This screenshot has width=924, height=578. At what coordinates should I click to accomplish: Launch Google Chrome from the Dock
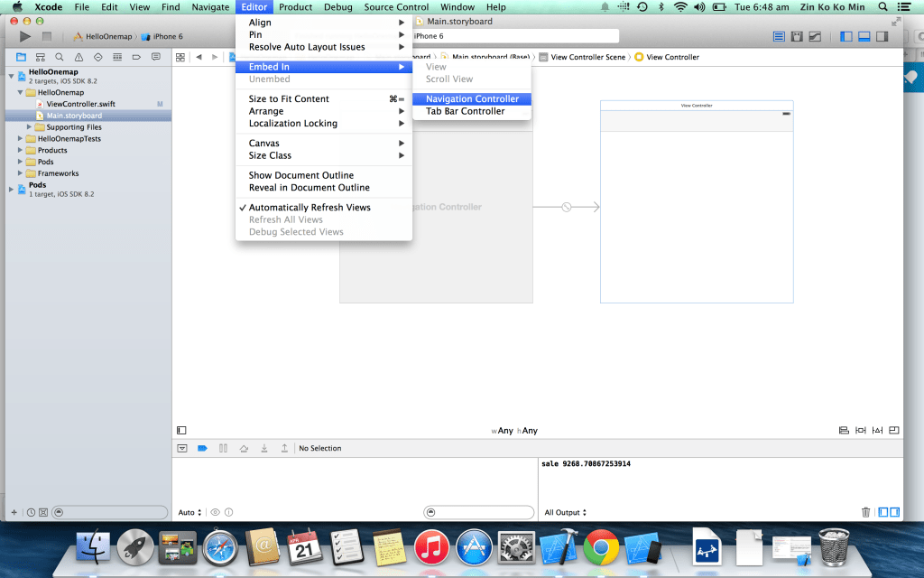click(600, 547)
